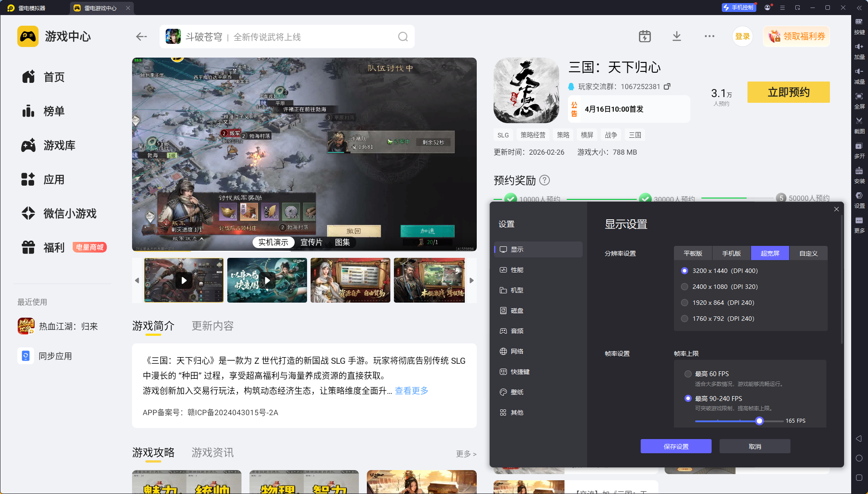The width and height of the screenshot is (868, 494).
Task: Open the 其他 settings section
Action: tap(538, 412)
